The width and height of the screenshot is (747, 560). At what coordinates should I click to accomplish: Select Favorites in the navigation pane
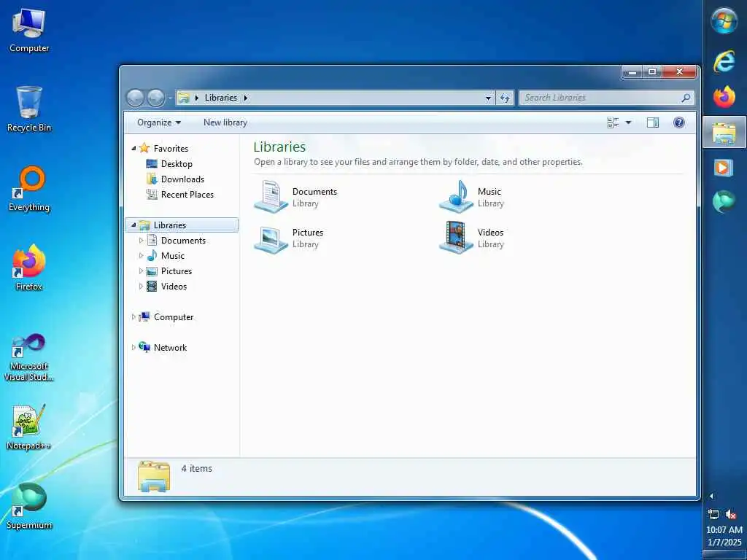pyautogui.click(x=171, y=149)
